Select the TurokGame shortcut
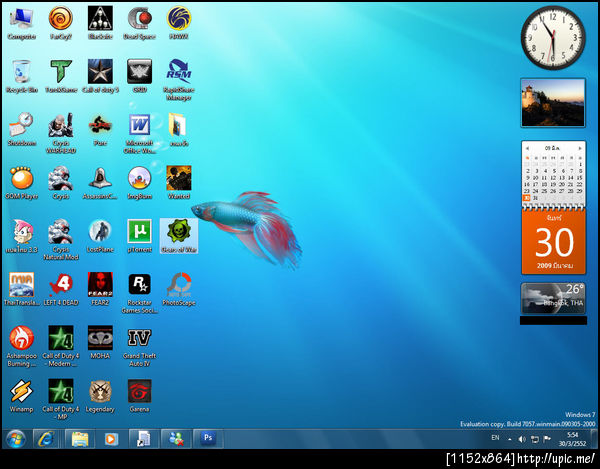The image size is (600, 469). [60, 76]
